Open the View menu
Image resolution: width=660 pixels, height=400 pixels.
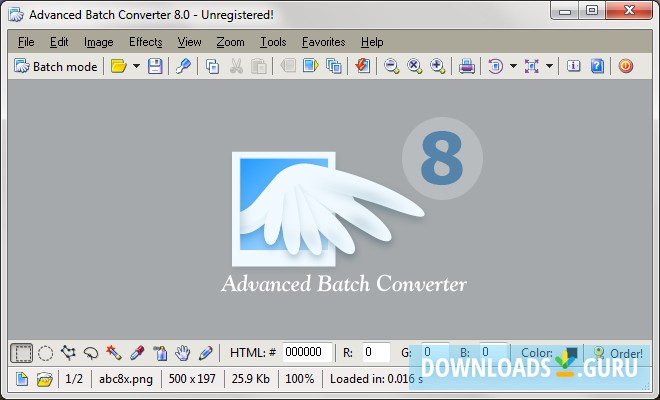[189, 42]
